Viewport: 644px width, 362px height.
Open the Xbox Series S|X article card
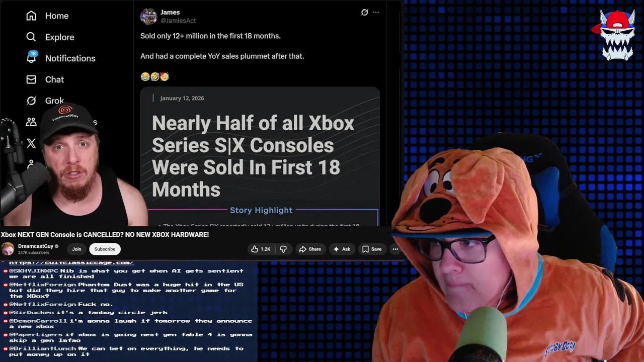pyautogui.click(x=260, y=156)
